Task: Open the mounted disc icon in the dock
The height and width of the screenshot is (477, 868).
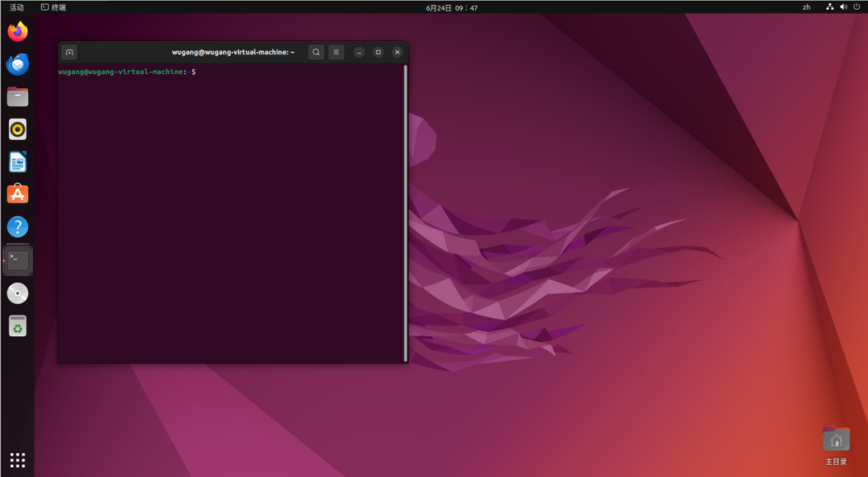Action: [18, 293]
